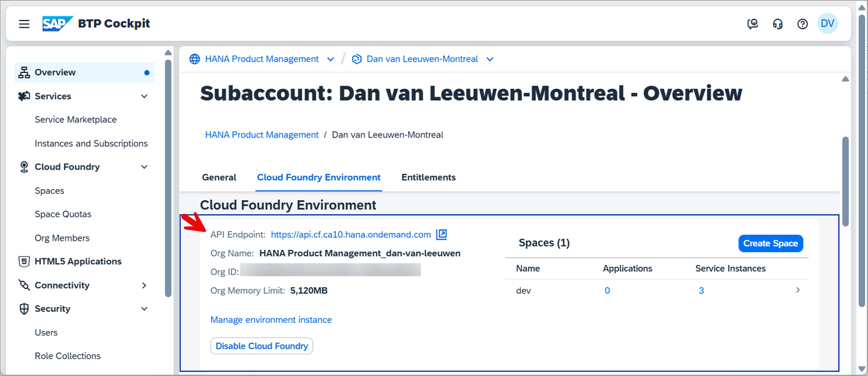The width and height of the screenshot is (868, 376).
Task: Expand the Connectivity section
Action: coord(144,285)
